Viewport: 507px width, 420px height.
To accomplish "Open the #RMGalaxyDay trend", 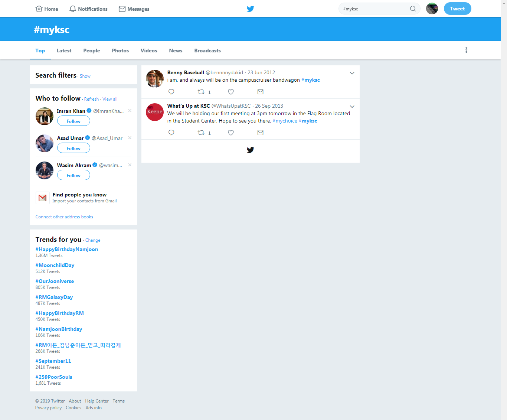I will click(54, 297).
